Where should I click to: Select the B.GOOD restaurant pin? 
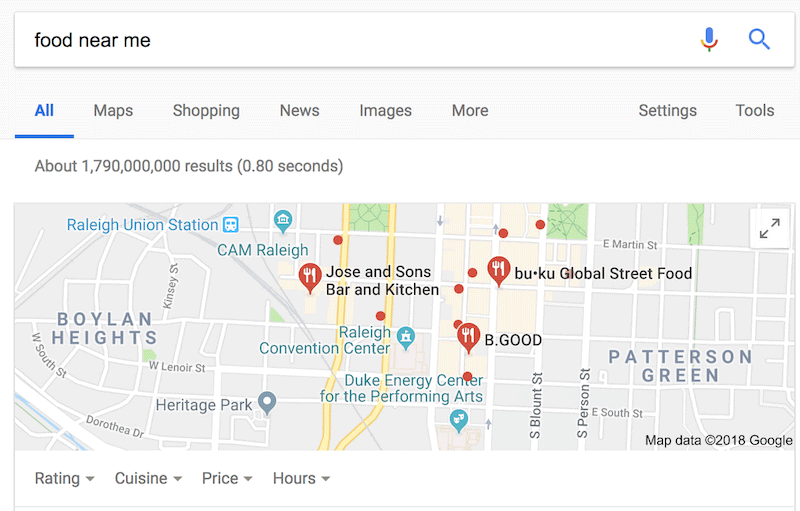tap(468, 338)
